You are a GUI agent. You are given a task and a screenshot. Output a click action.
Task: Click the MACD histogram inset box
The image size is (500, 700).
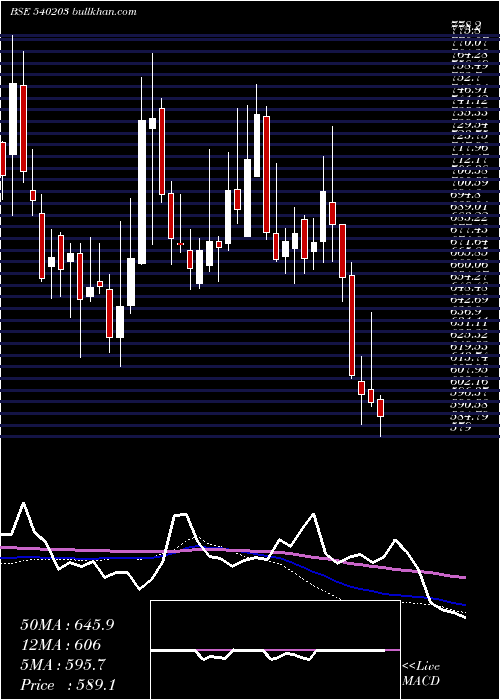[x=275, y=650]
